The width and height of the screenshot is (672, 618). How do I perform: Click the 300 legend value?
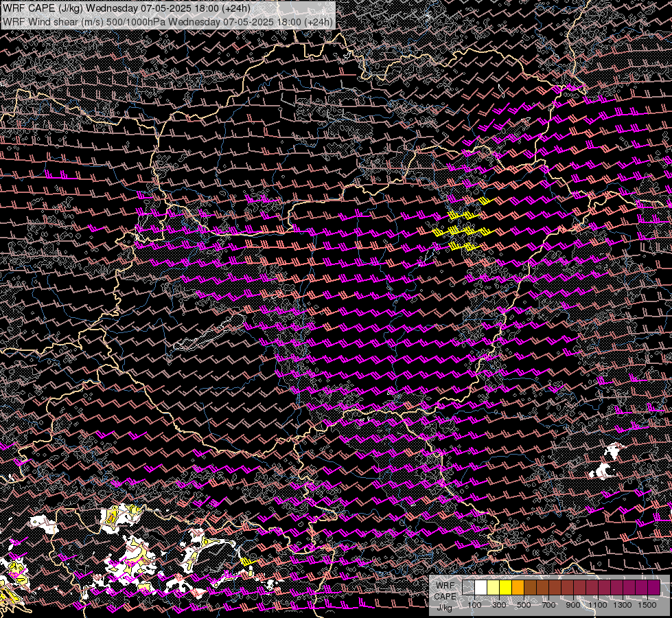(x=499, y=605)
